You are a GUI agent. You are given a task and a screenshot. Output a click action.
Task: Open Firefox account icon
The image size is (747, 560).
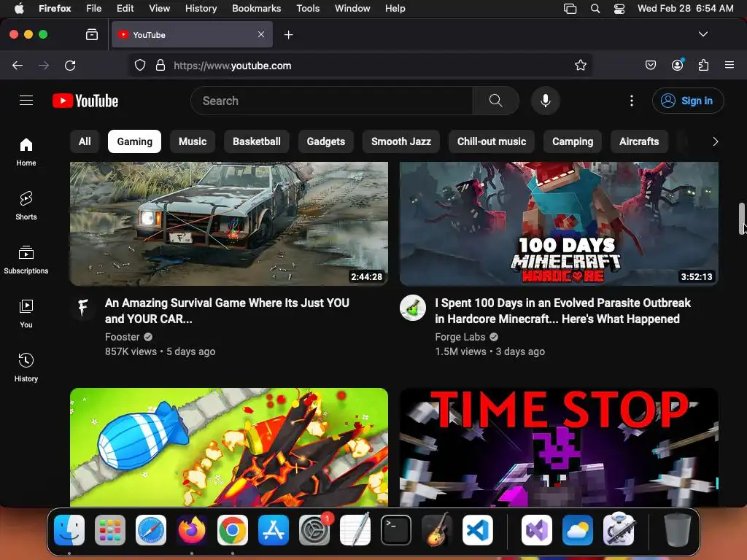[x=677, y=65]
